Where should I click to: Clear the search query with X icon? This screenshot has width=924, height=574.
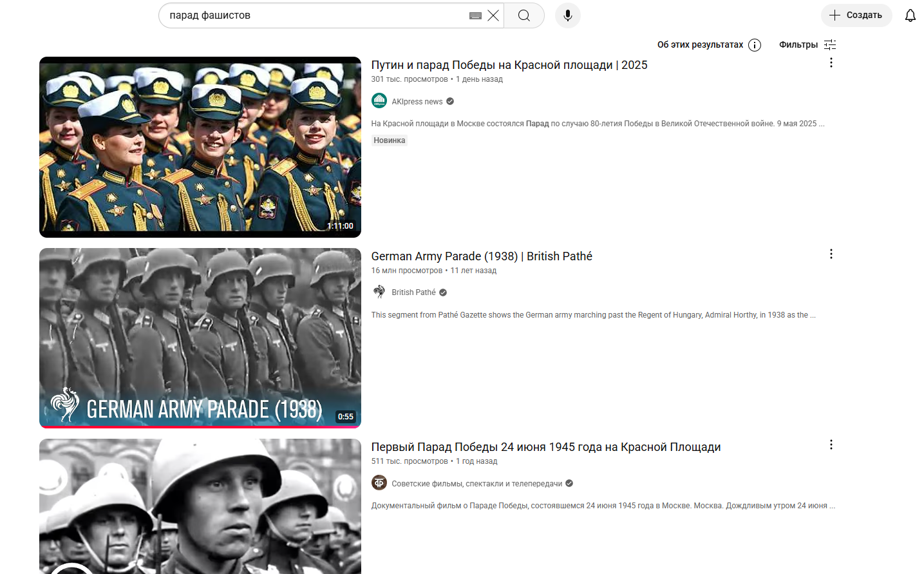493,15
